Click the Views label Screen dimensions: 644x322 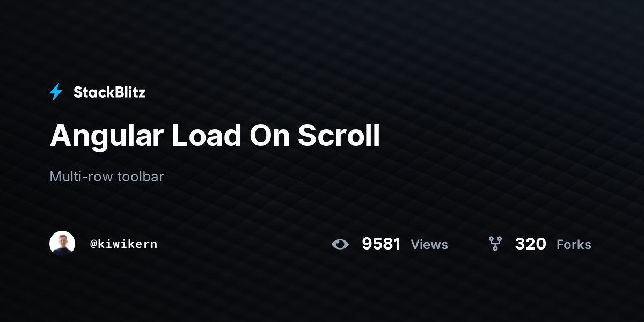pyautogui.click(x=429, y=245)
